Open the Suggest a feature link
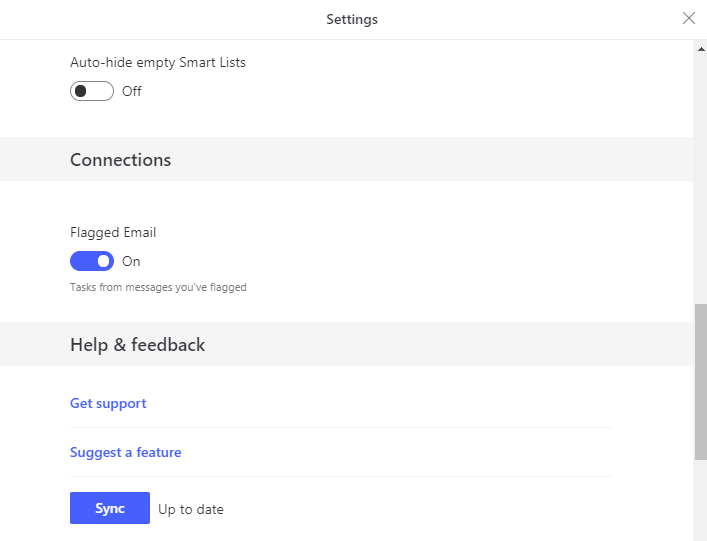 [x=126, y=452]
